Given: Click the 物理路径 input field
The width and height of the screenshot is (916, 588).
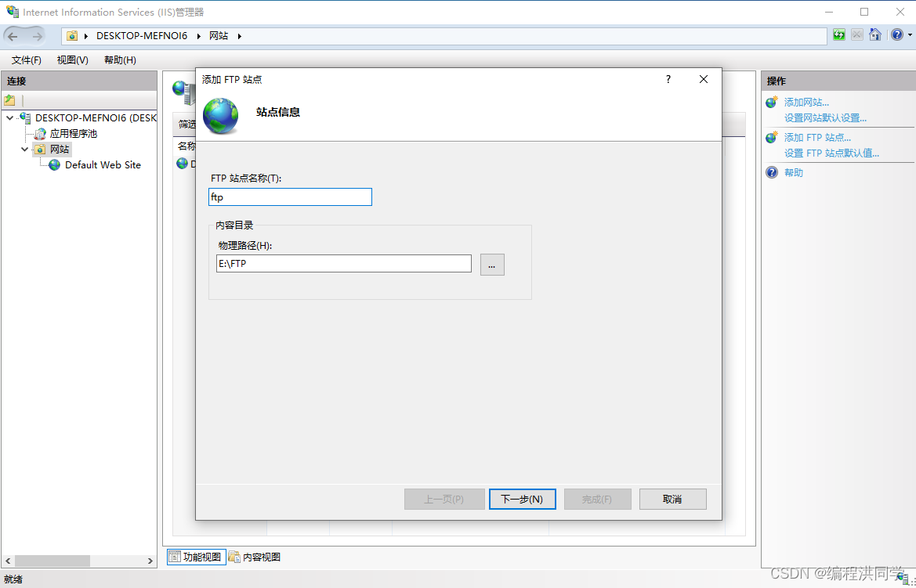Looking at the screenshot, I should click(x=344, y=264).
